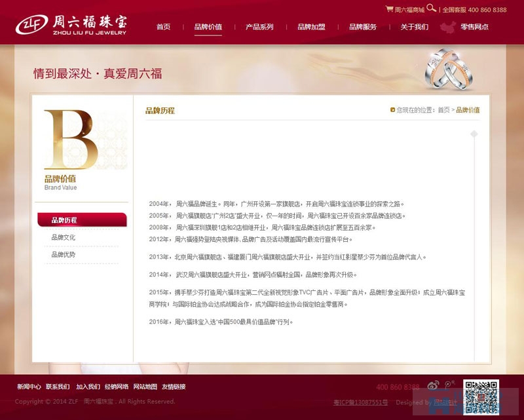The width and height of the screenshot is (524, 420).
Task: Open the 产品系列 menu
Action: 259,27
